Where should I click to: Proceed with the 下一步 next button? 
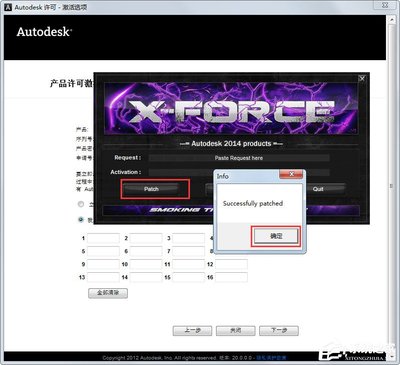pyautogui.click(x=279, y=331)
